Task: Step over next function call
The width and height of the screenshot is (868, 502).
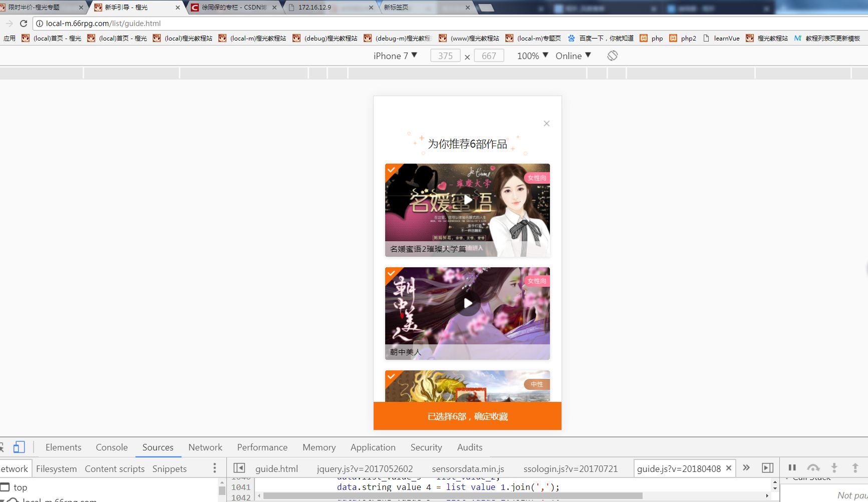Action: click(x=813, y=468)
